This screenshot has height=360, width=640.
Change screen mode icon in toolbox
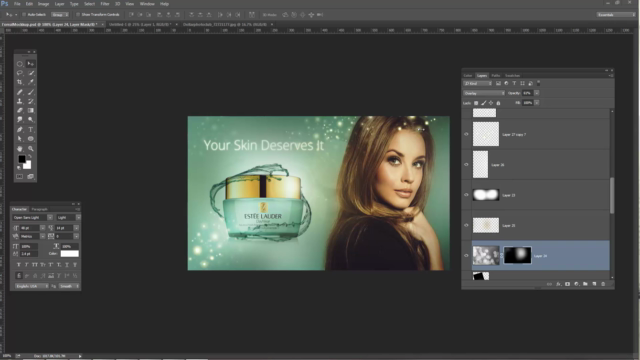[31, 177]
